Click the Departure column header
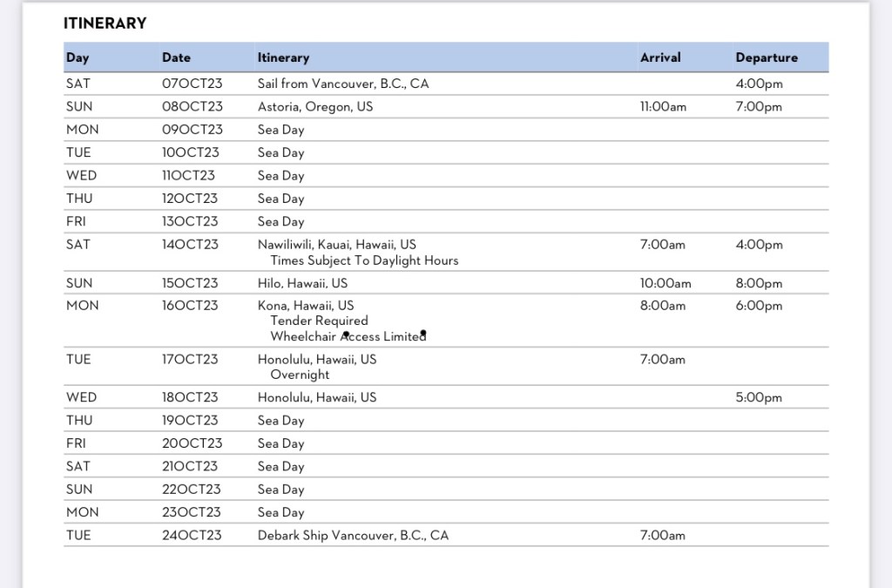 coord(766,57)
